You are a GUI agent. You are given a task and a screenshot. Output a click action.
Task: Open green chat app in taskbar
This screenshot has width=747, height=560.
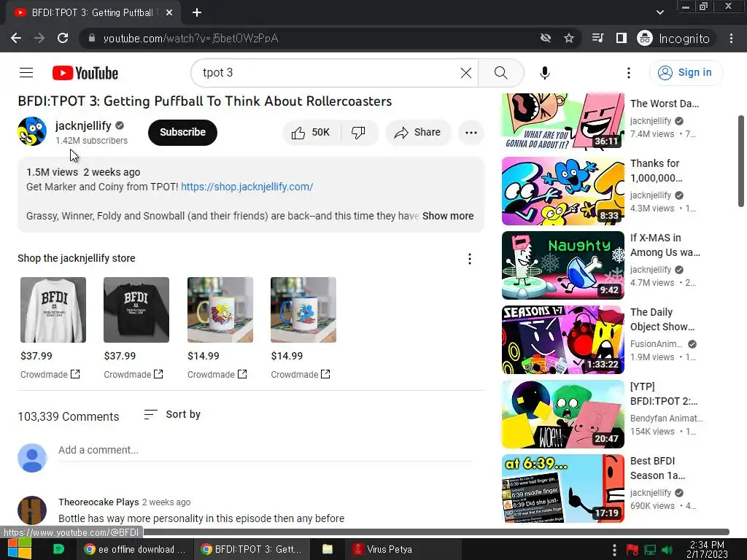click(58, 549)
